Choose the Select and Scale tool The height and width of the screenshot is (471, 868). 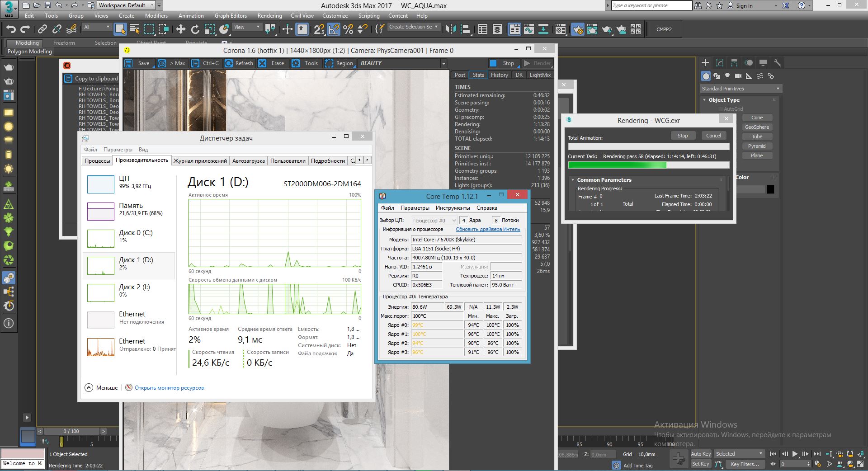(x=209, y=29)
